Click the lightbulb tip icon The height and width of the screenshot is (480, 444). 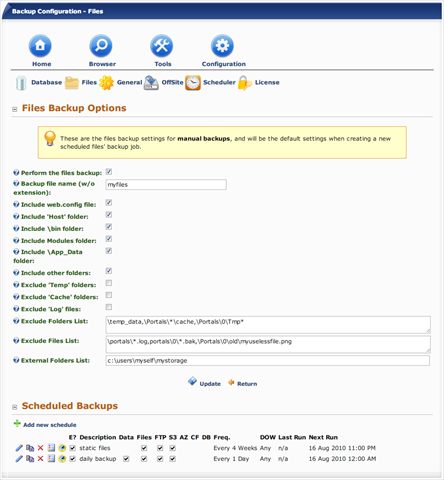point(50,138)
